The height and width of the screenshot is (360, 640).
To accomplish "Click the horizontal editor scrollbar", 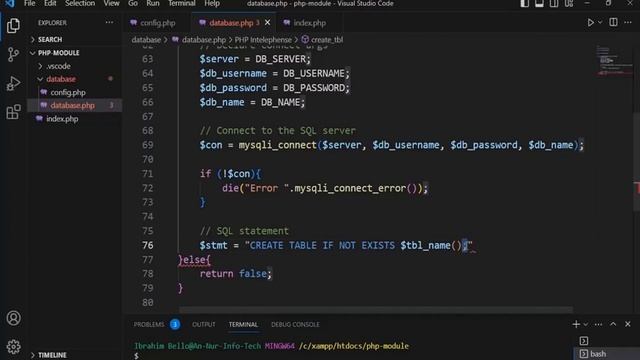I will [376, 310].
